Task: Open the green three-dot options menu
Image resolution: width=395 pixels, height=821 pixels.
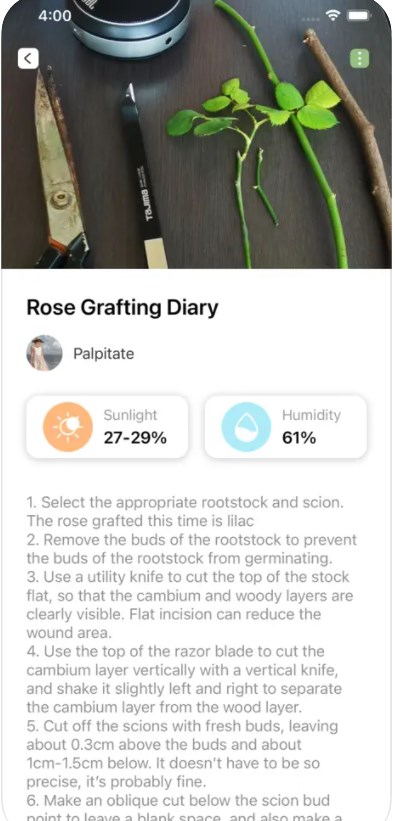Action: coord(359,58)
